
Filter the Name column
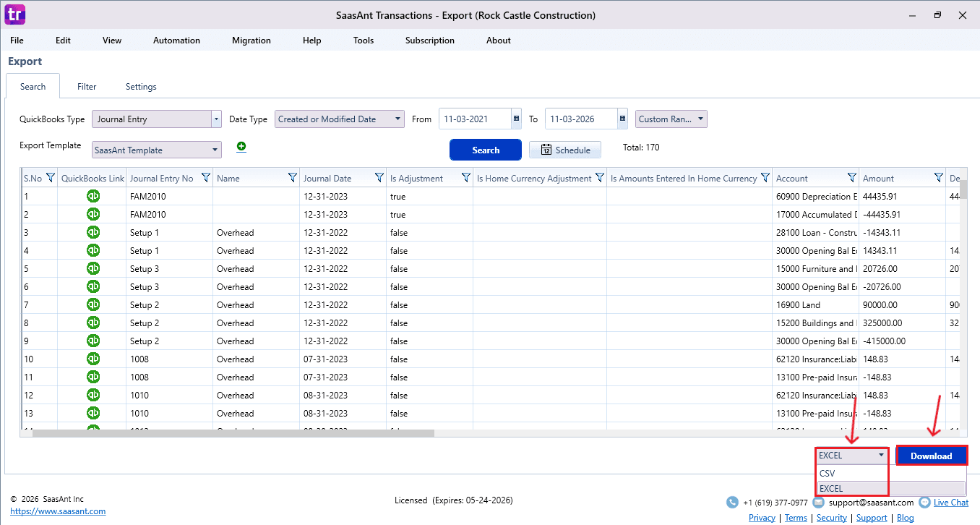pyautogui.click(x=293, y=178)
